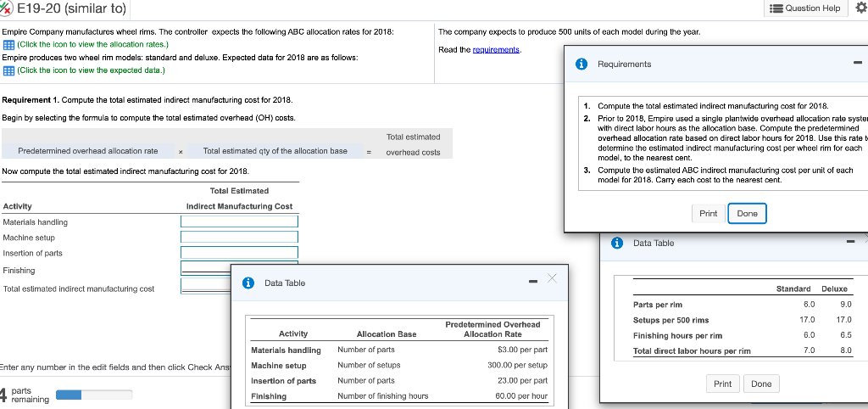Click the Predetermined overhead allocation rate formula box

pos(88,151)
